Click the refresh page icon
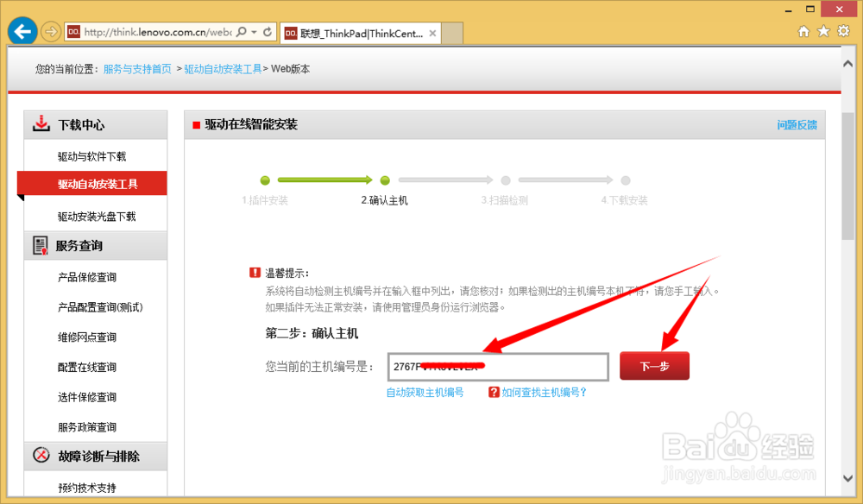The image size is (863, 504). click(x=268, y=32)
